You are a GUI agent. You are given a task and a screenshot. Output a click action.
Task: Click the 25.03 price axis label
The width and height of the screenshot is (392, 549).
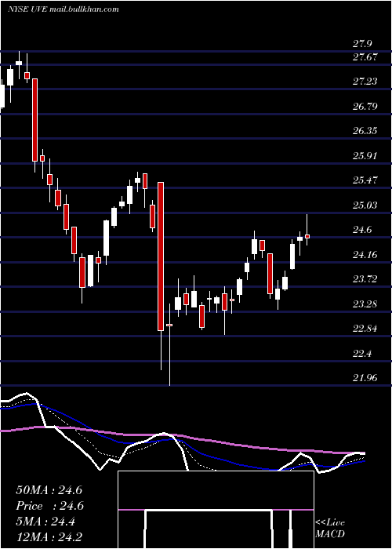pos(365,205)
